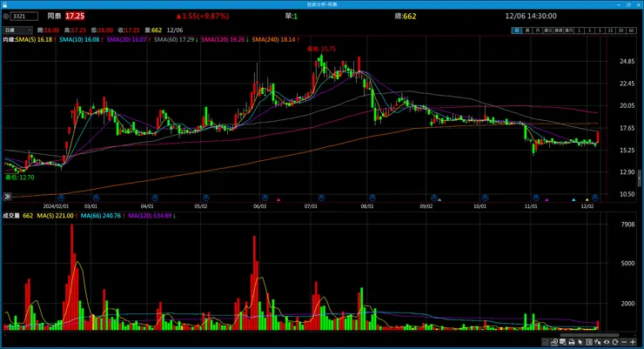Viewport: 644px width, 349px height.
Task: Switch to 3-minute timeframe button
Action: [x=589, y=30]
